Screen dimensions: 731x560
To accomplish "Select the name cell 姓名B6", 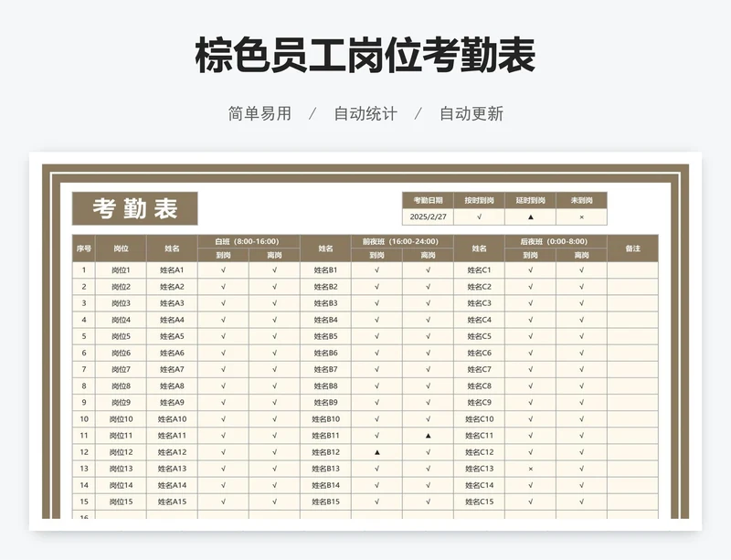I will (325, 353).
